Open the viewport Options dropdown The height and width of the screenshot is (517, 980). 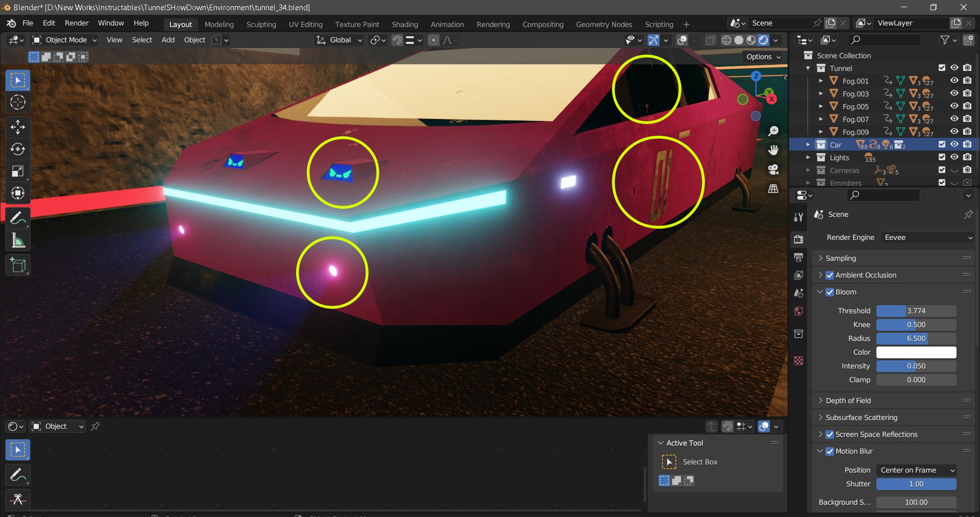click(x=763, y=57)
